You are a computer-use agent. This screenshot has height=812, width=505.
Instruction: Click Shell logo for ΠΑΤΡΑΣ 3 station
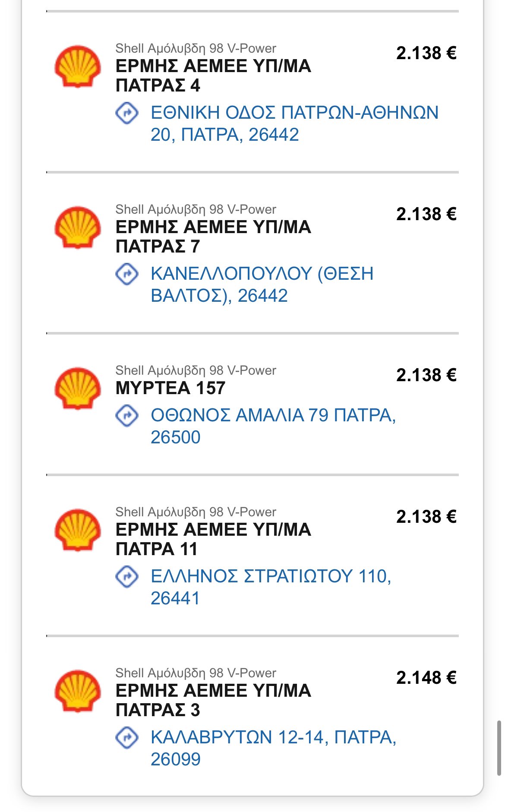[x=78, y=691]
